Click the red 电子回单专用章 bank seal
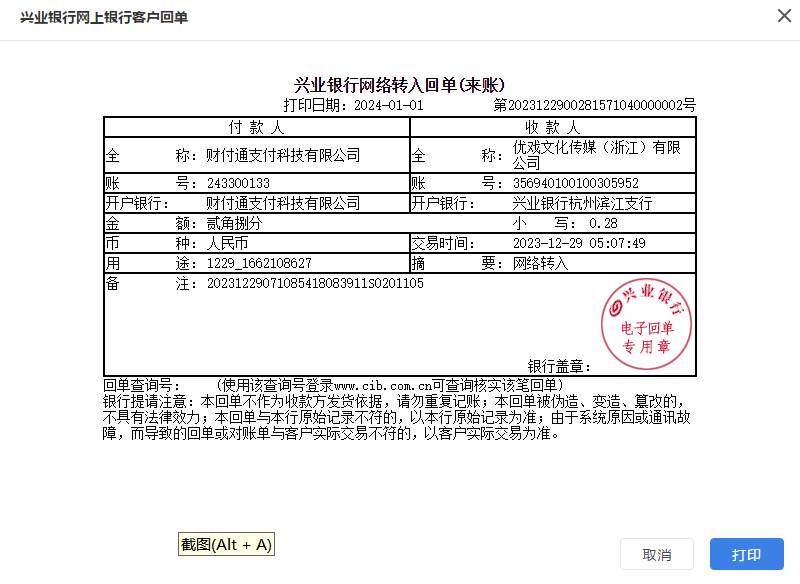This screenshot has height=584, width=800. pos(646,323)
